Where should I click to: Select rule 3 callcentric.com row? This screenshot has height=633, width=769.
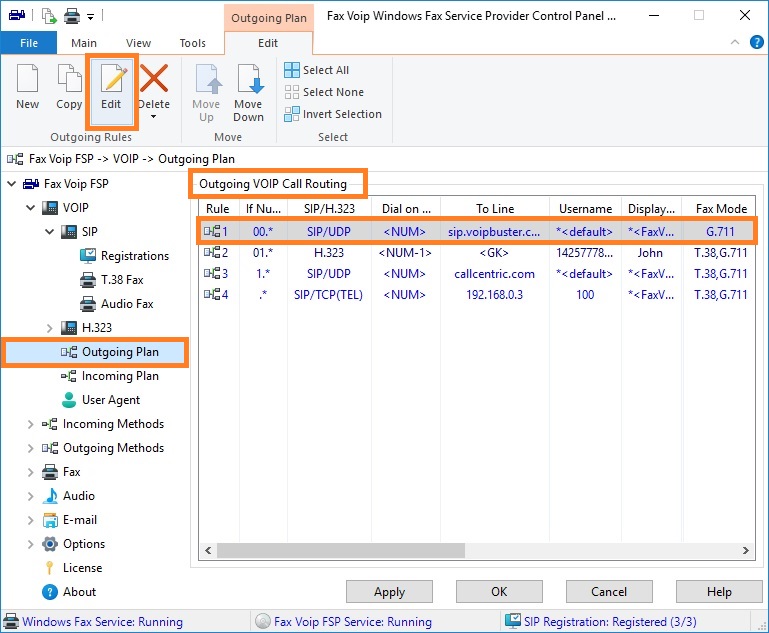pos(477,274)
